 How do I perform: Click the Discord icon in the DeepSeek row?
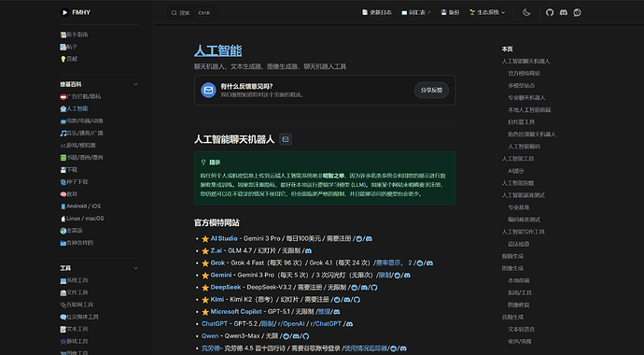tap(364, 288)
